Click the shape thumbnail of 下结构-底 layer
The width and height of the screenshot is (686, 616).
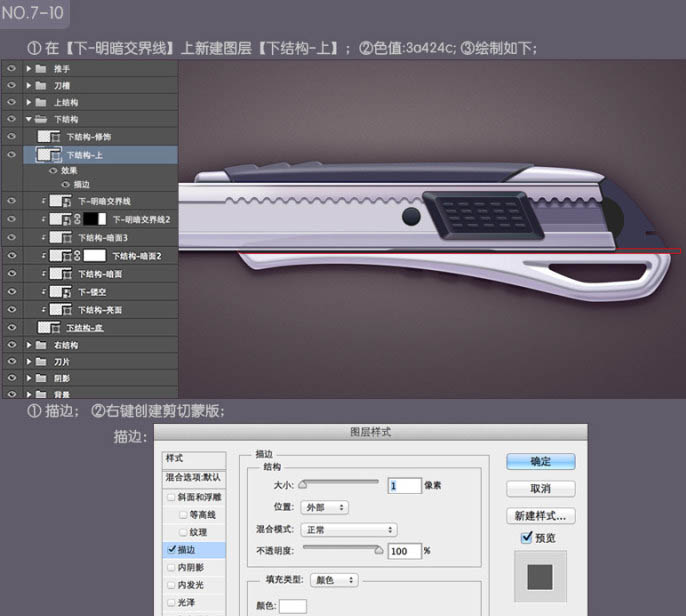pos(49,327)
